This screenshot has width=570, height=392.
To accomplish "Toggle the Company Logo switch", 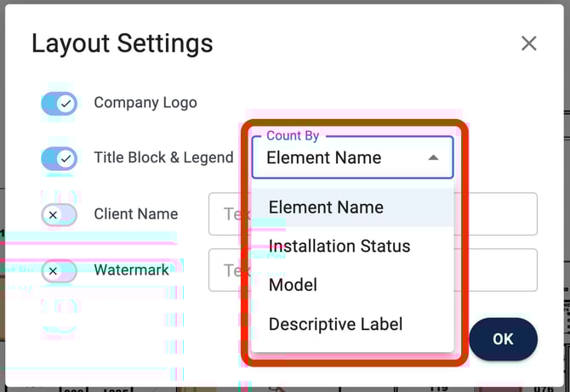I will pyautogui.click(x=59, y=104).
